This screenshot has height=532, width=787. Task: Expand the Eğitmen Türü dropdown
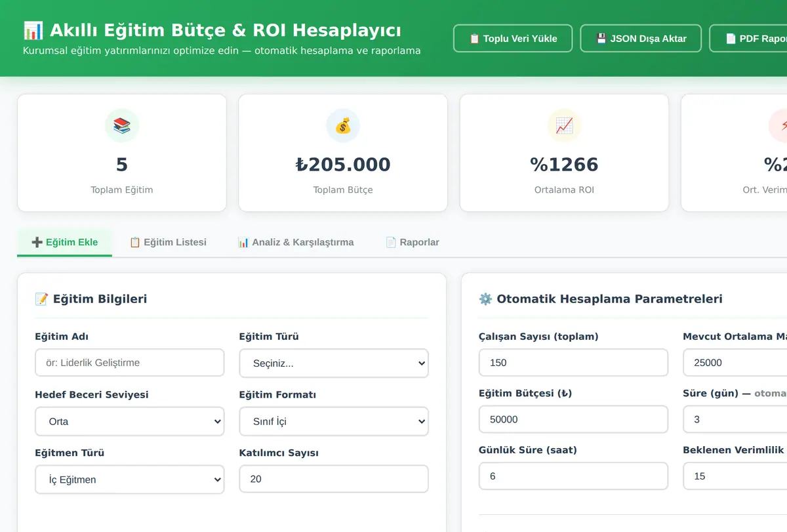pos(129,480)
